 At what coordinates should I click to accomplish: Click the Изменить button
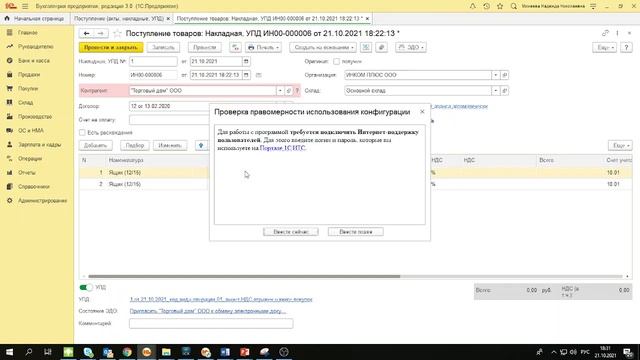(170, 145)
